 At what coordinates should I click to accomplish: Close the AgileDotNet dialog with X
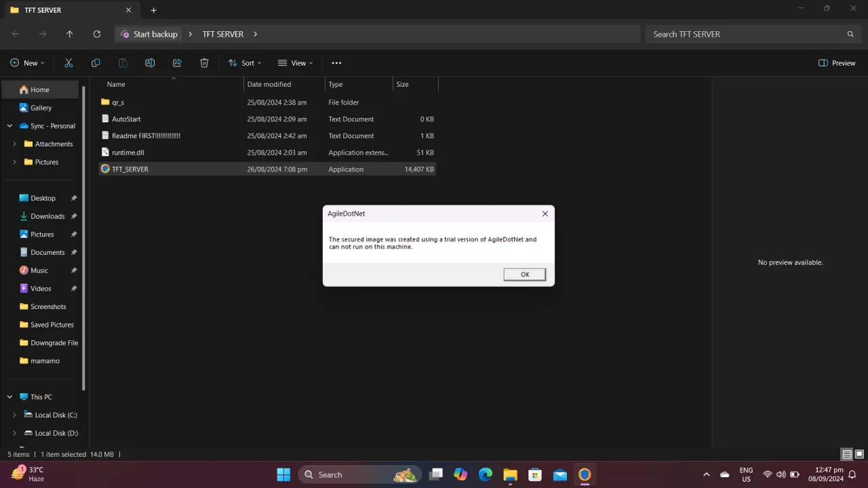pyautogui.click(x=545, y=213)
